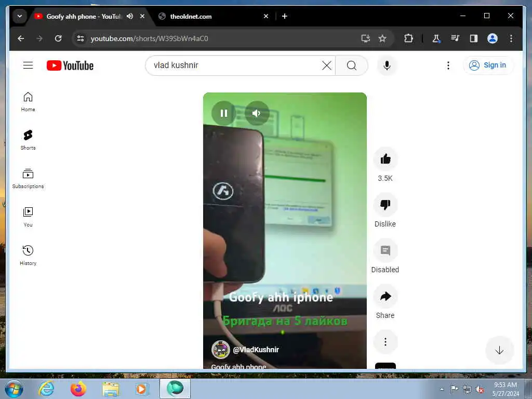Like the Goofy ahh phone short
This screenshot has height=399, width=532.
click(x=385, y=159)
